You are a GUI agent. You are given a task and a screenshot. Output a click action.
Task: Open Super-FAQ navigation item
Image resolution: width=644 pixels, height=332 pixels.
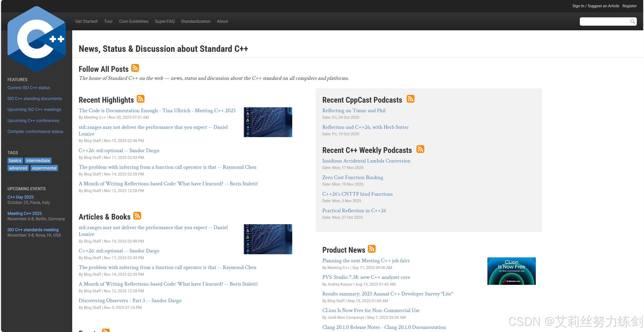[165, 21]
